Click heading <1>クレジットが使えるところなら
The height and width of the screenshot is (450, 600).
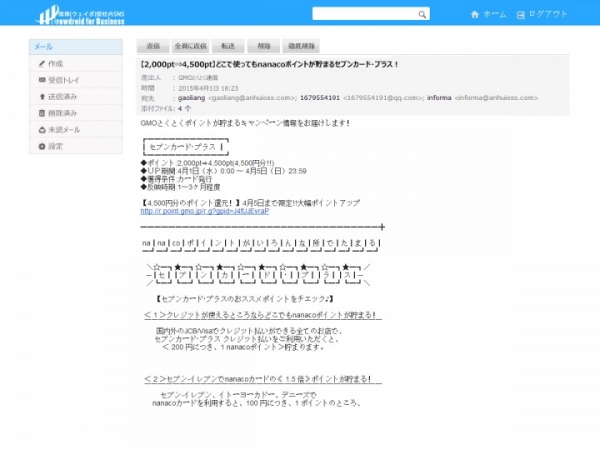pyautogui.click(x=263, y=315)
